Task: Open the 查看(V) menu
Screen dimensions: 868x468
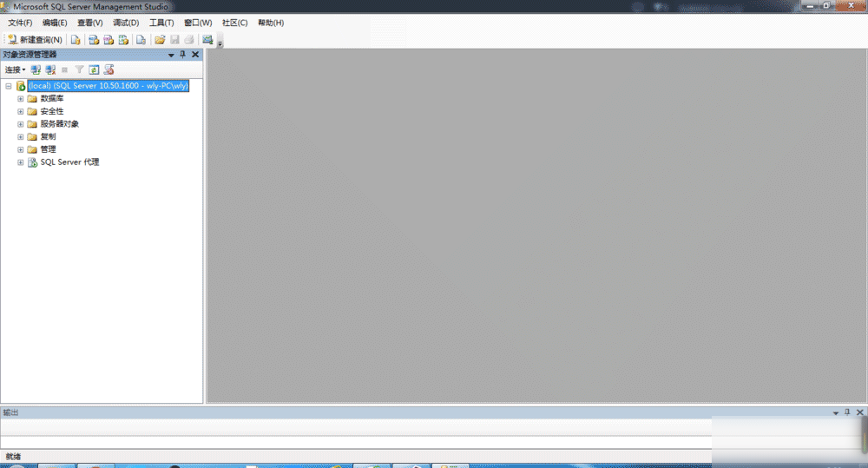Action: click(89, 23)
